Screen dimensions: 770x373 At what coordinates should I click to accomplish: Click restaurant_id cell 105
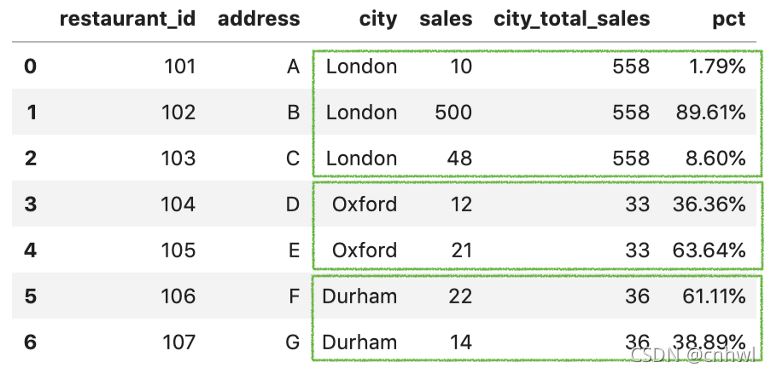(178, 250)
